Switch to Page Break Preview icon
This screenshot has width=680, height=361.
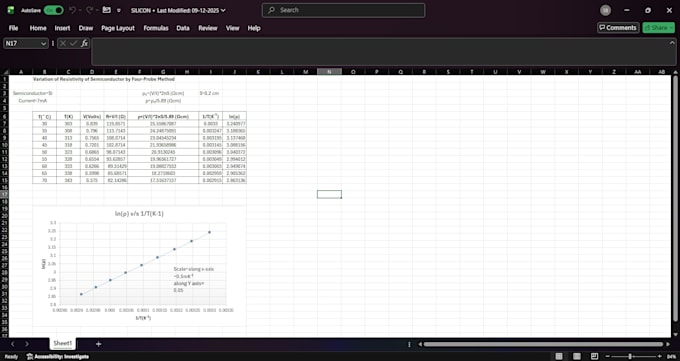click(x=594, y=356)
